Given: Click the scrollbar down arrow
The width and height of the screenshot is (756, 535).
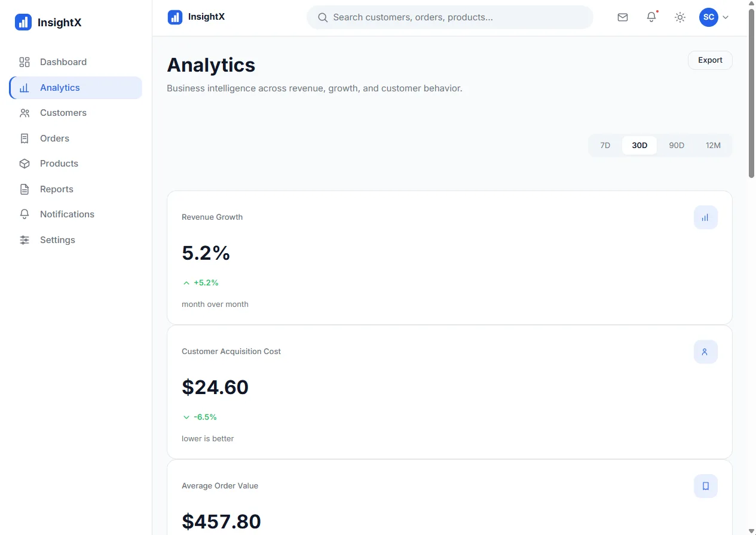Looking at the screenshot, I should click(751, 531).
